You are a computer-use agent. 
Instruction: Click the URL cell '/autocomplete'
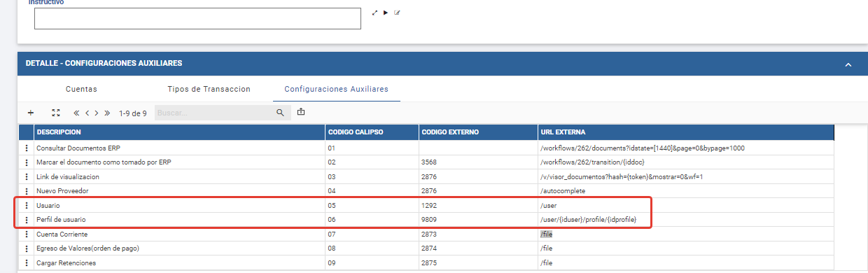click(686, 191)
